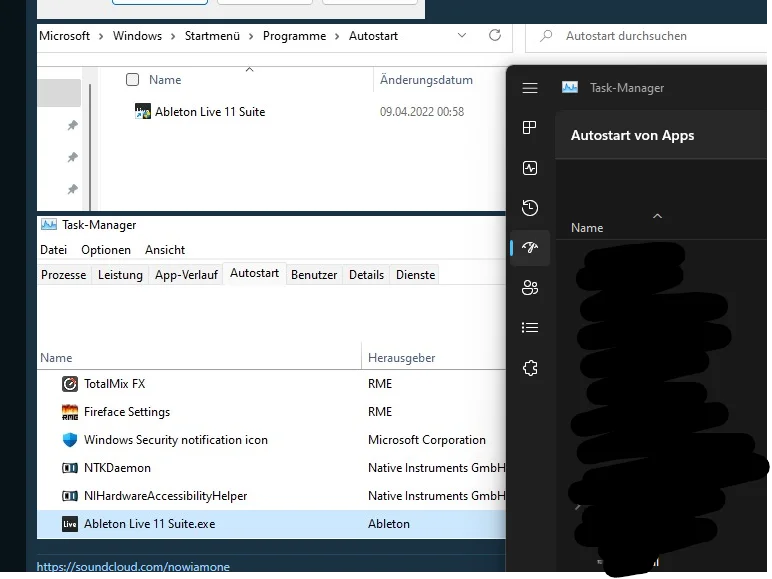Screen dimensions: 772x579
Task: Select the Fireface Settings autostart entry
Action: click(x=271, y=412)
